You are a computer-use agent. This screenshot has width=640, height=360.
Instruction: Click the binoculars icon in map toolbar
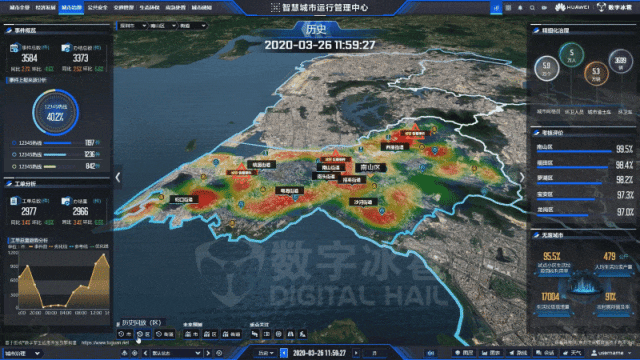tap(290, 334)
